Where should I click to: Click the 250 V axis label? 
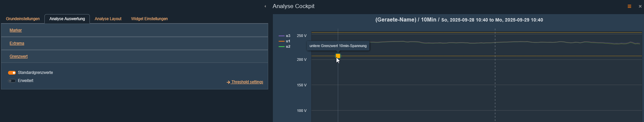(301, 36)
